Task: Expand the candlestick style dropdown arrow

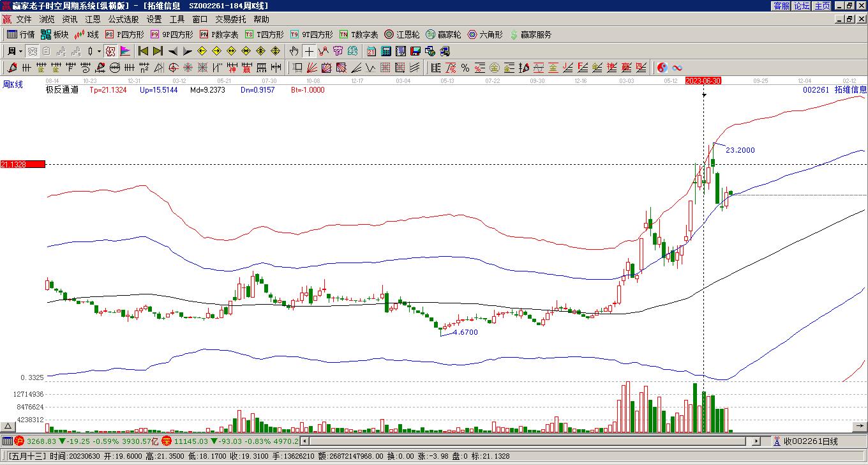Action: (x=99, y=51)
